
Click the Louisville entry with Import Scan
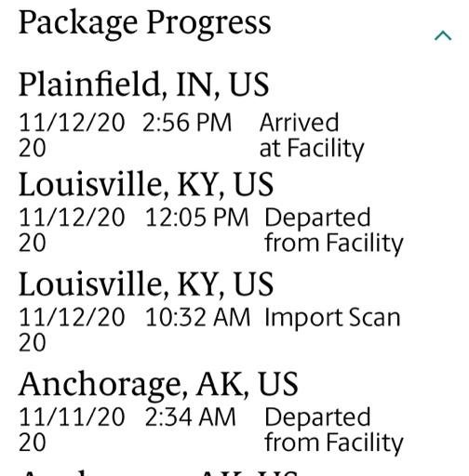[146, 284]
